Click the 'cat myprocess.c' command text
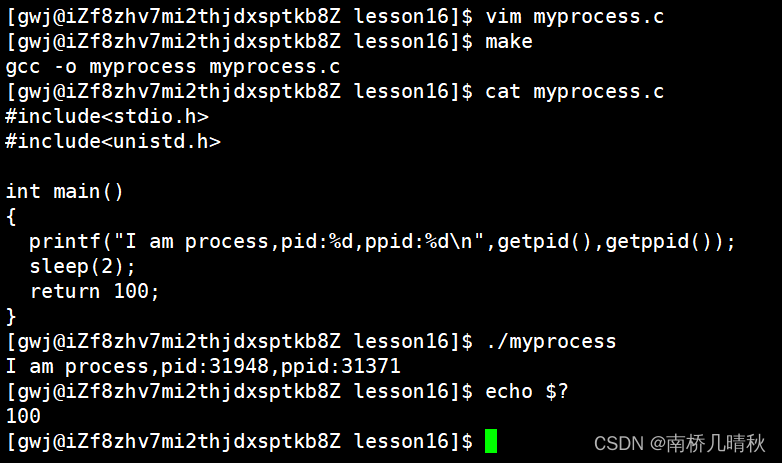The width and height of the screenshot is (782, 463). [x=575, y=92]
